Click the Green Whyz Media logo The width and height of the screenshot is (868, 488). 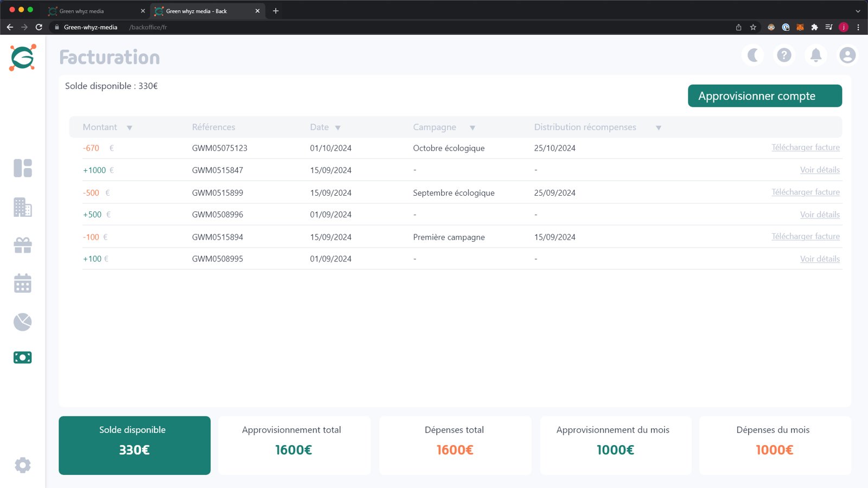[x=23, y=57]
